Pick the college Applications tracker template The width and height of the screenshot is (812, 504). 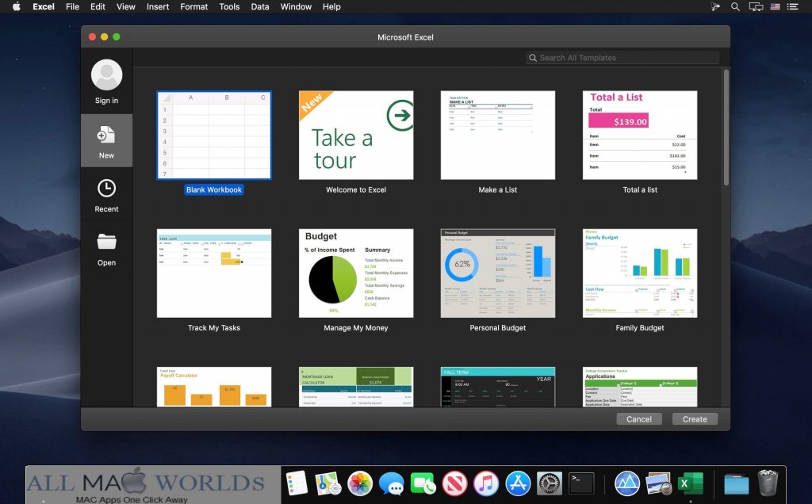pos(640,387)
